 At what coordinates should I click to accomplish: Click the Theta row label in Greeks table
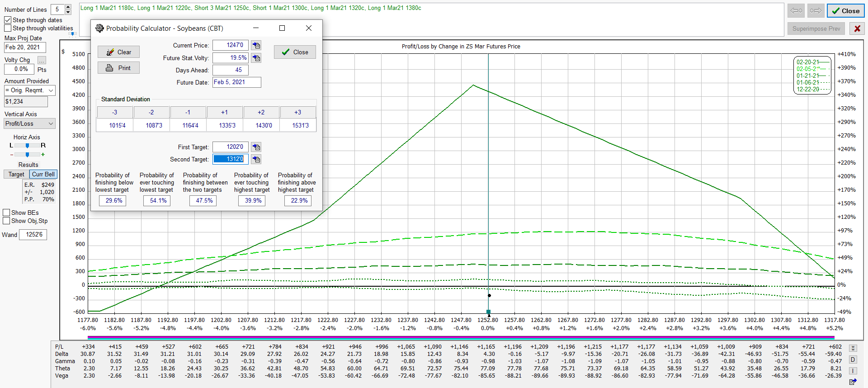click(62, 368)
